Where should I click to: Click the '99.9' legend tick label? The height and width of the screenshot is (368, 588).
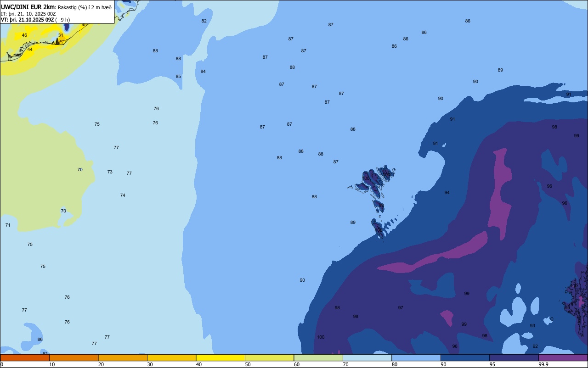coord(544,364)
